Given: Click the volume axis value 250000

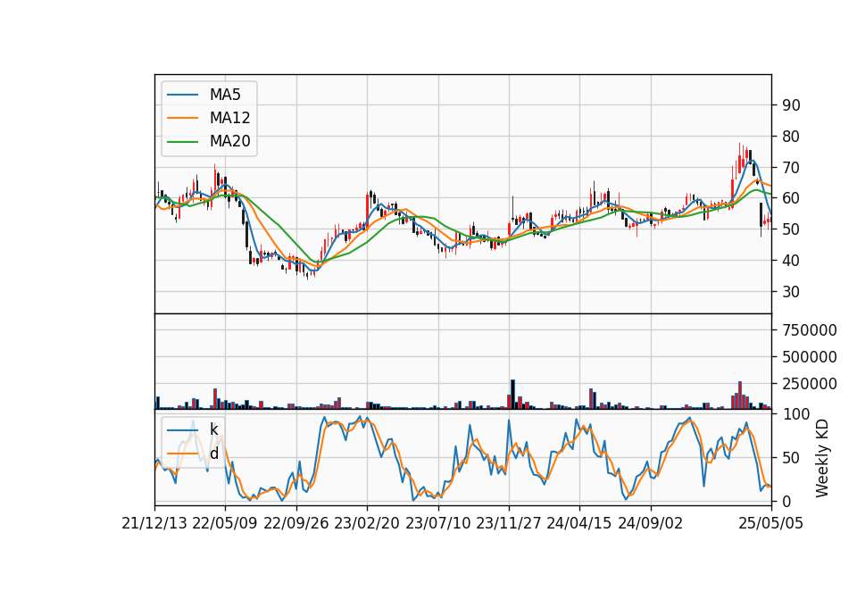Looking at the screenshot, I should pos(810,384).
